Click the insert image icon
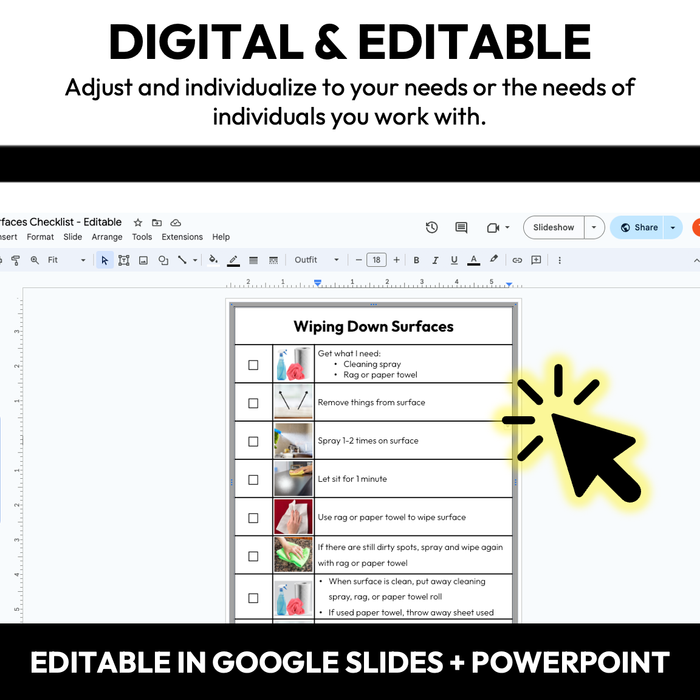The image size is (700, 700). pyautogui.click(x=143, y=260)
